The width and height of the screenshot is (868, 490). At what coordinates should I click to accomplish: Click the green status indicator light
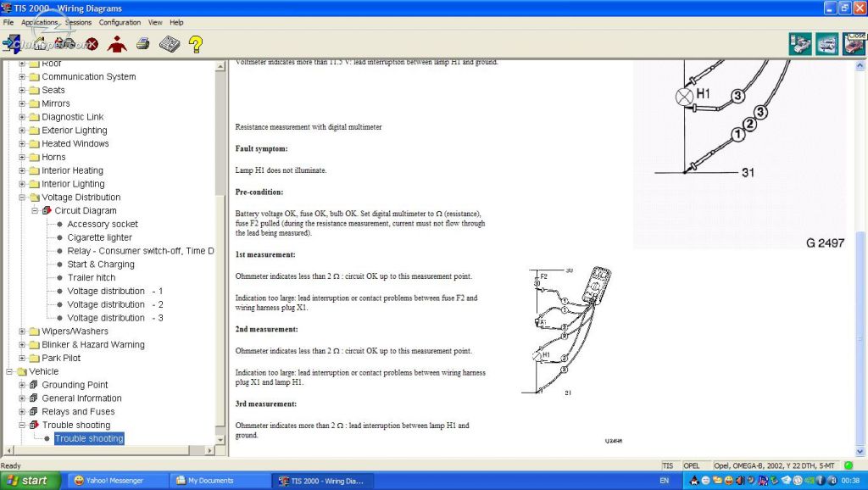(849, 465)
